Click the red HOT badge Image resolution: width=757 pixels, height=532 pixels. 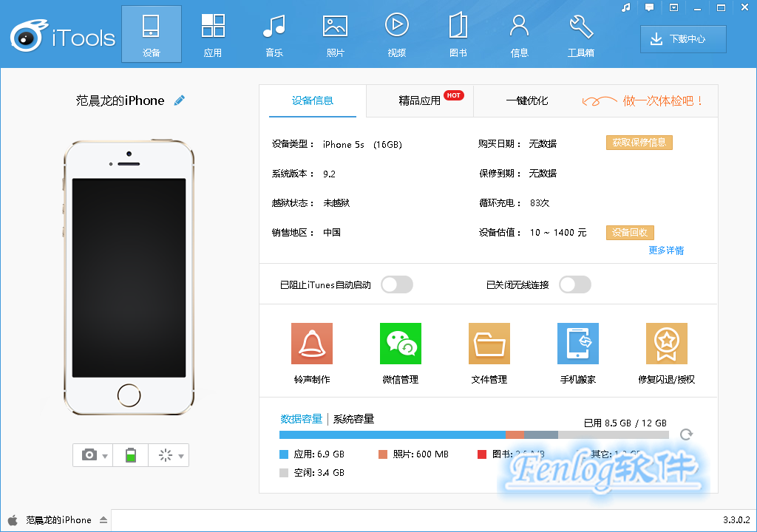point(454,95)
